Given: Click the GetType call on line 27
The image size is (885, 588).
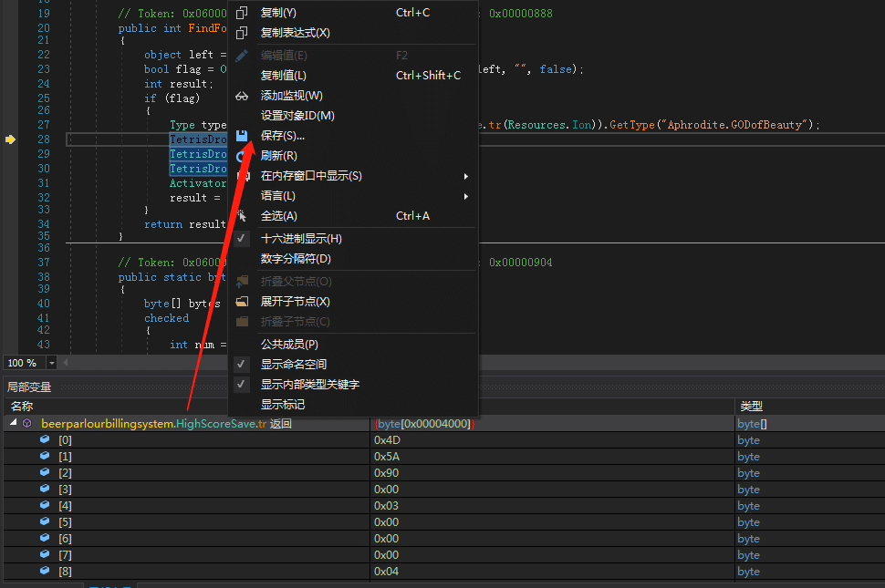Looking at the screenshot, I should [631, 125].
